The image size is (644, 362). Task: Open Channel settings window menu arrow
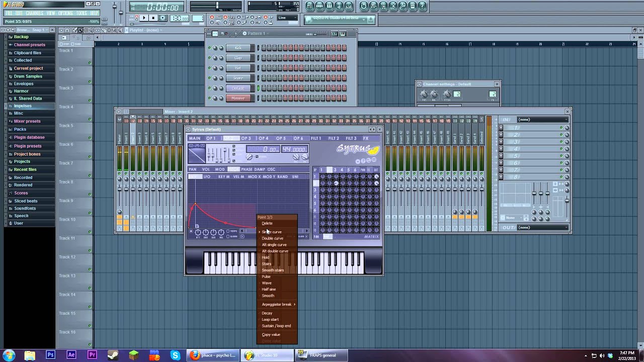[x=419, y=84]
